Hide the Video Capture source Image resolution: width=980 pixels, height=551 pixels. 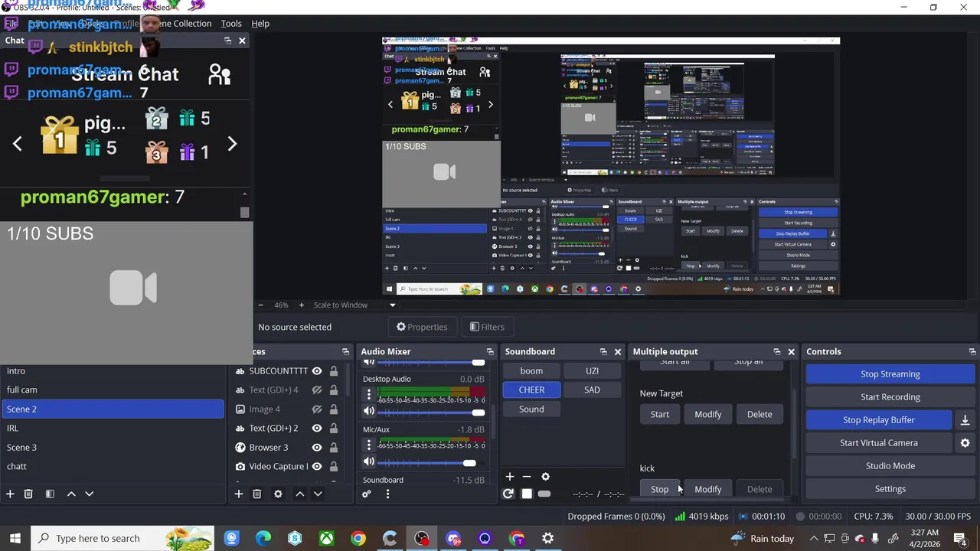pos(316,467)
